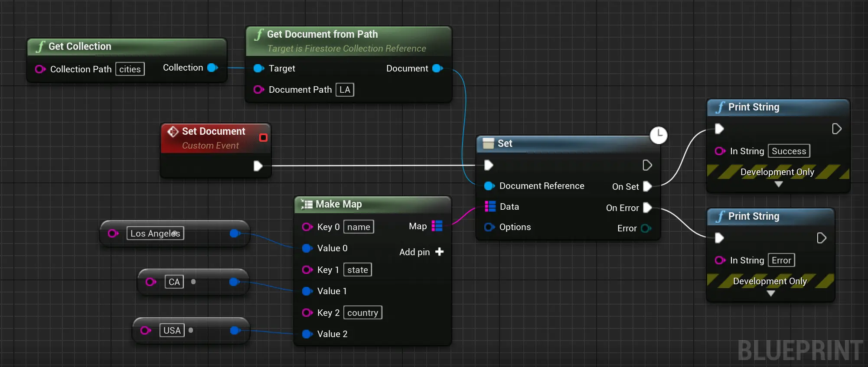Image resolution: width=868 pixels, height=367 pixels.
Task: Click exec output of Error Print String
Action: 822,238
